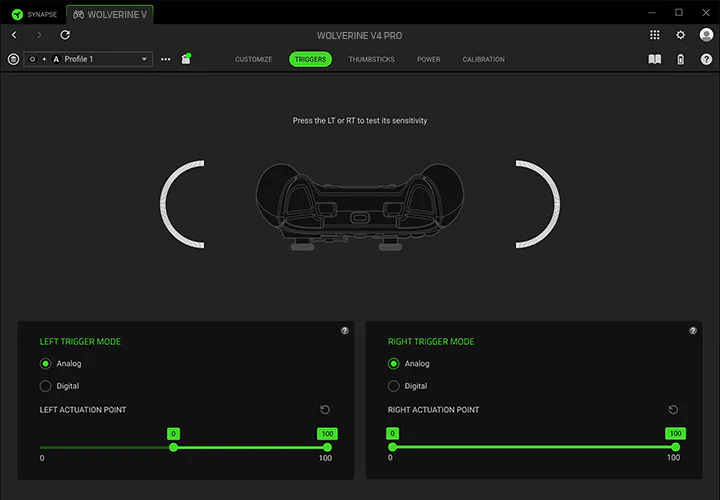This screenshot has height=500, width=720.
Task: Minimize the Synapse window
Action: 652,13
